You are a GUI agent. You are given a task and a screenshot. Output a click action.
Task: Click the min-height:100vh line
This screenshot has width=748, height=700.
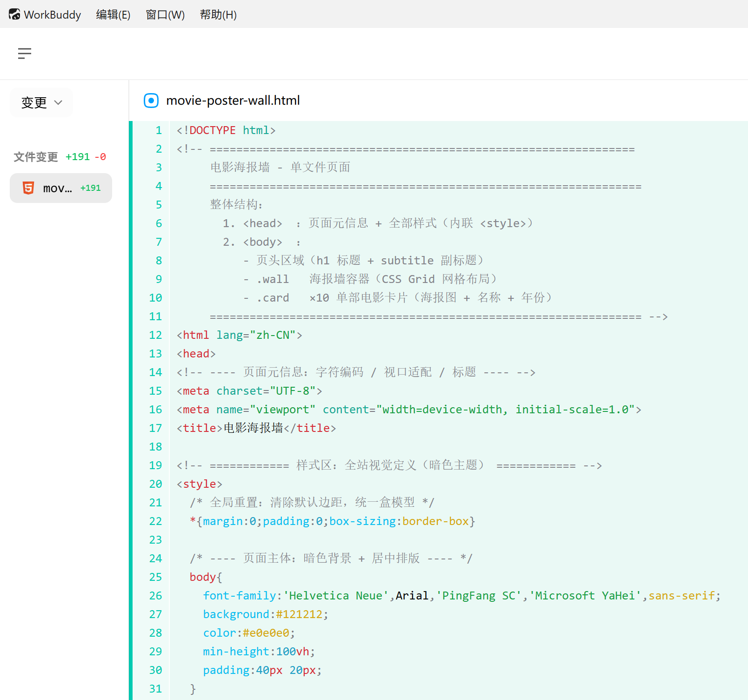[259, 652]
